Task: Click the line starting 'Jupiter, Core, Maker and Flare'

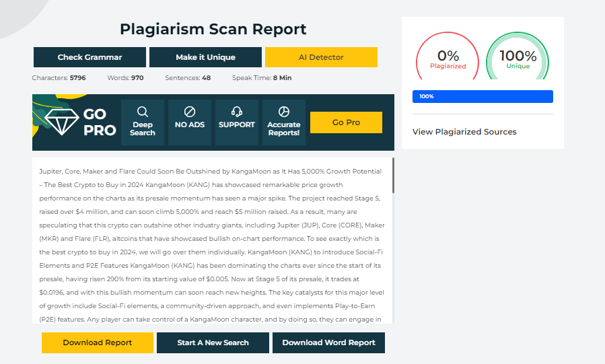Action: (x=210, y=171)
